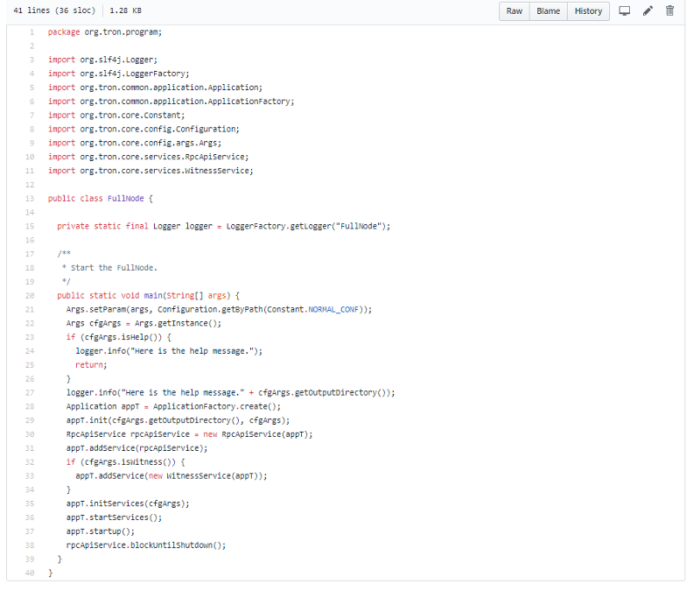Image resolution: width=700 pixels, height=591 pixels.
Task: Click the 'FullNode' class name
Action: (x=125, y=199)
